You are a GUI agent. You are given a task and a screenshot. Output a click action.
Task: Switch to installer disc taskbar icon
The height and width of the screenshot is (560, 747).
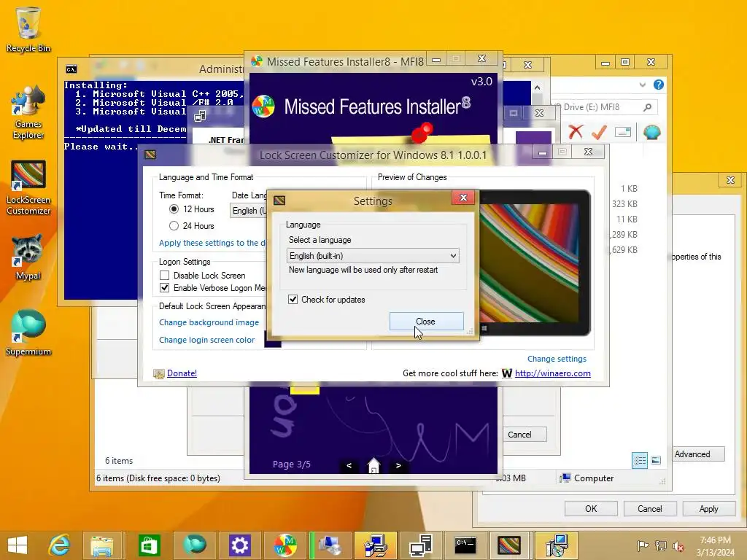point(555,545)
